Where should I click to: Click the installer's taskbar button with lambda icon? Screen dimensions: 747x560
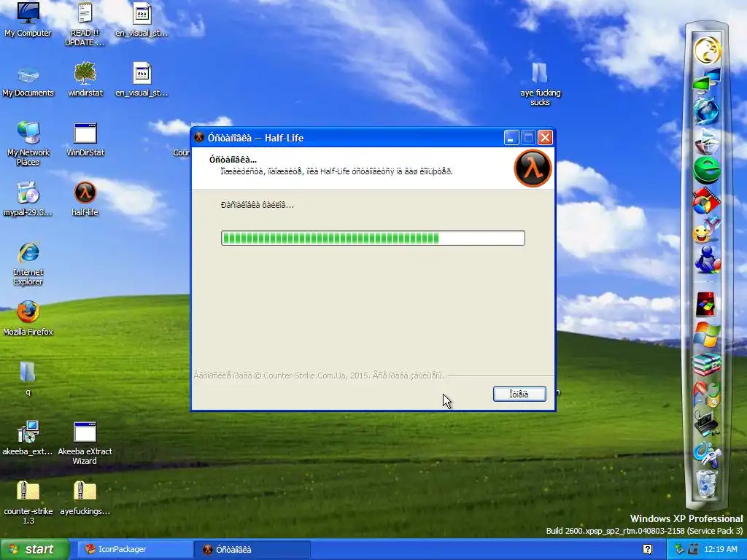(x=252, y=550)
